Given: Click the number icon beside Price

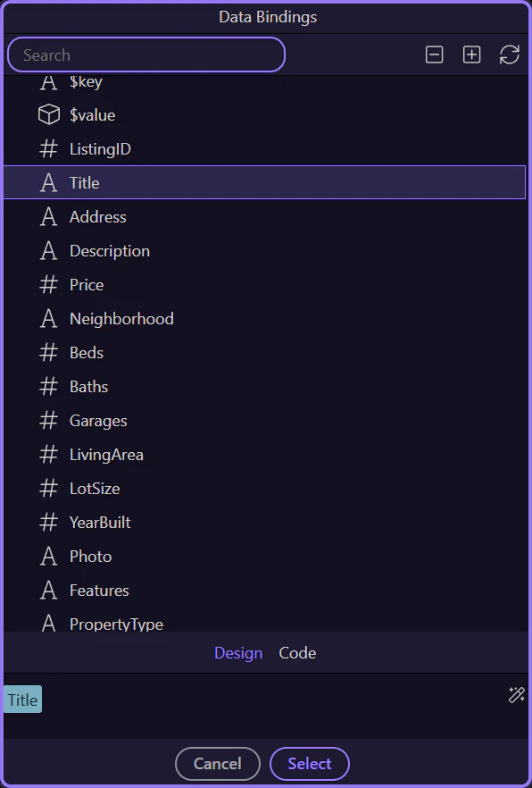Looking at the screenshot, I should pos(47,284).
